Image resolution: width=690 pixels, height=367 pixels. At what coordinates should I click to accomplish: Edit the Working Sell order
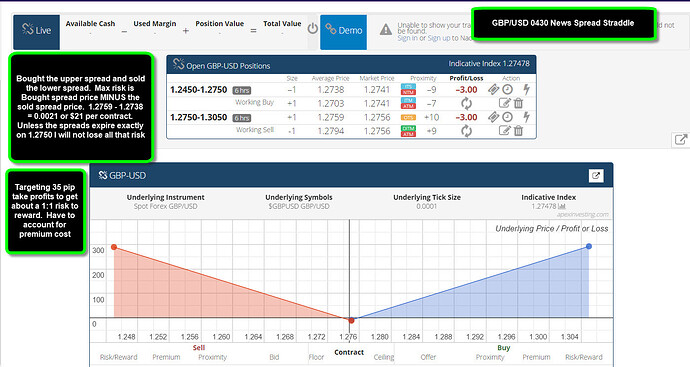(504, 131)
